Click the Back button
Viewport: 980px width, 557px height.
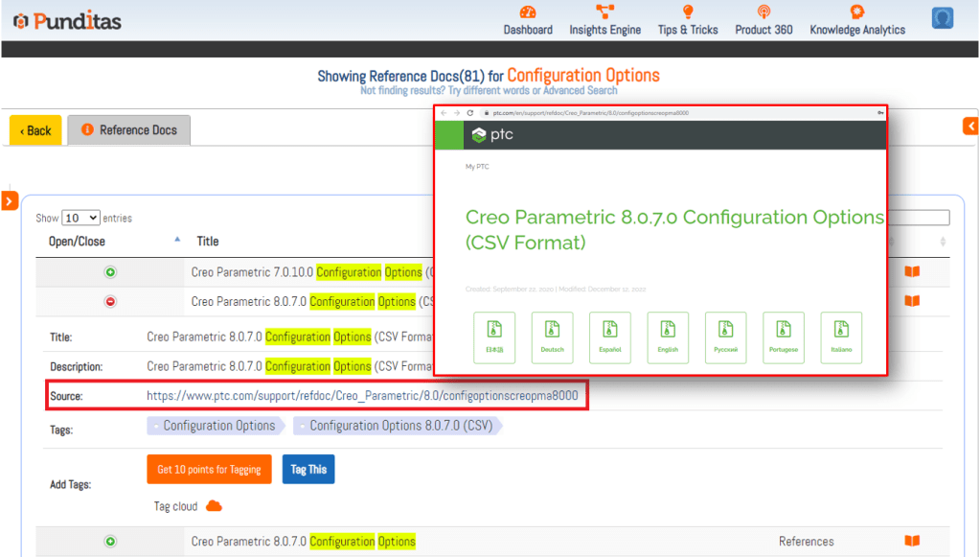[35, 130]
